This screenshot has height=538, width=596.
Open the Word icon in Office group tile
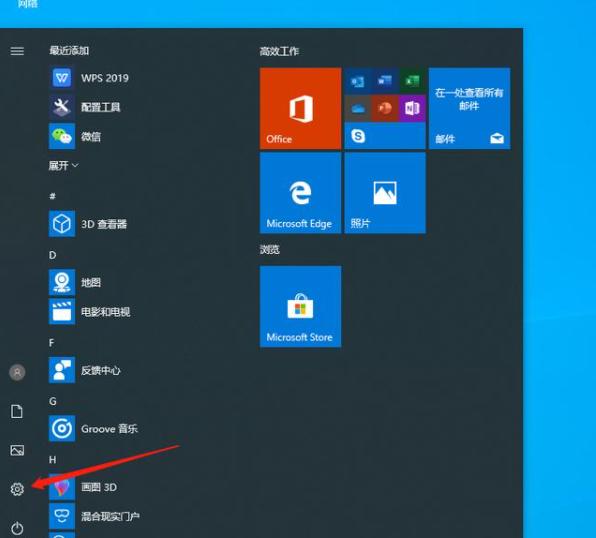(x=385, y=81)
